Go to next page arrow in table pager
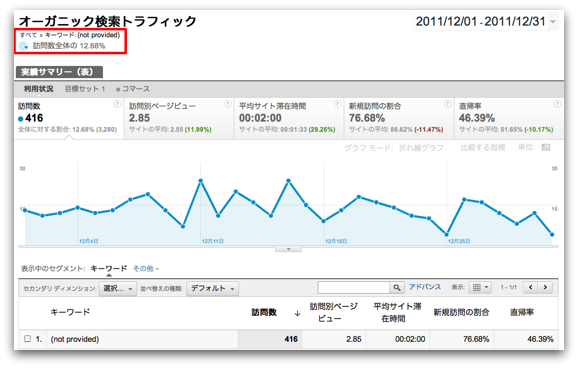578x368 pixels. [545, 287]
